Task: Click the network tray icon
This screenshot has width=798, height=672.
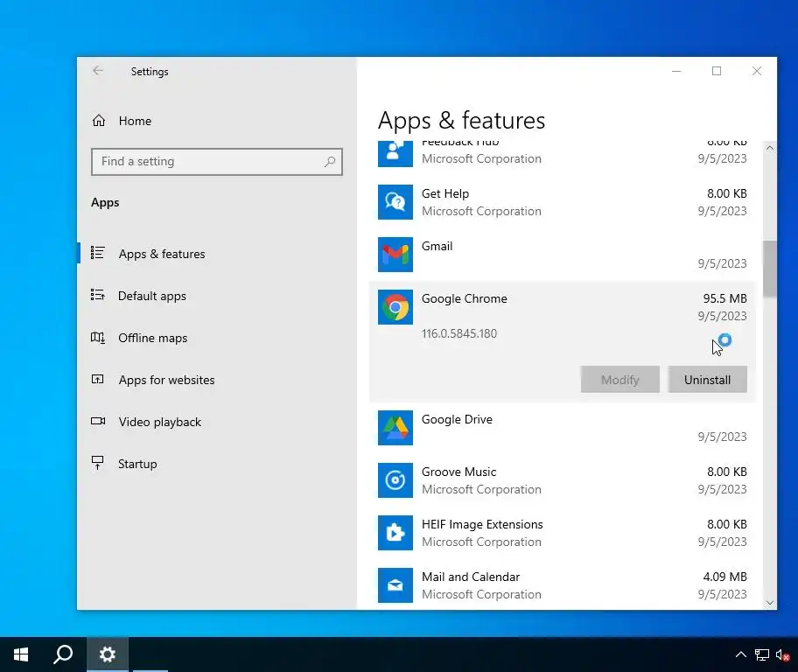Action: (x=761, y=654)
